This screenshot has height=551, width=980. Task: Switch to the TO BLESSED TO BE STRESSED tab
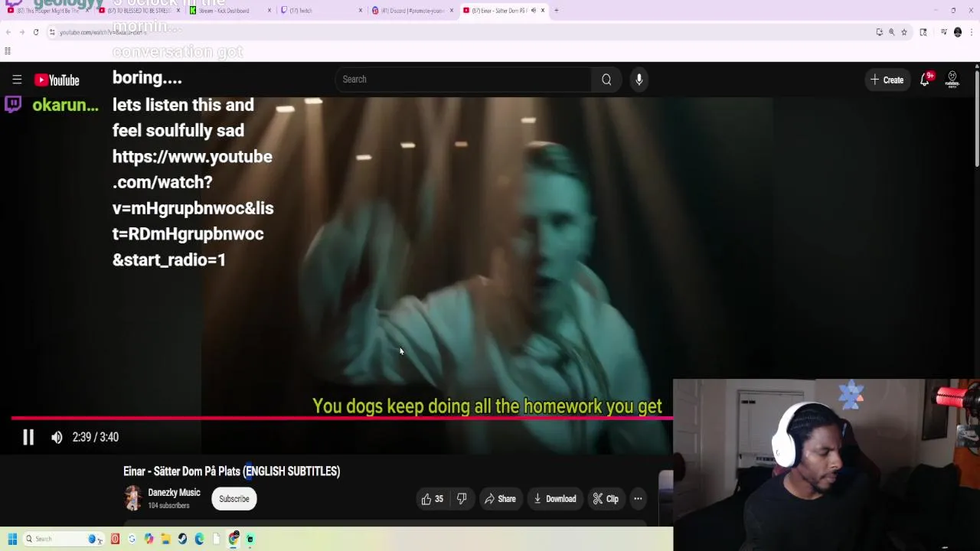(138, 11)
